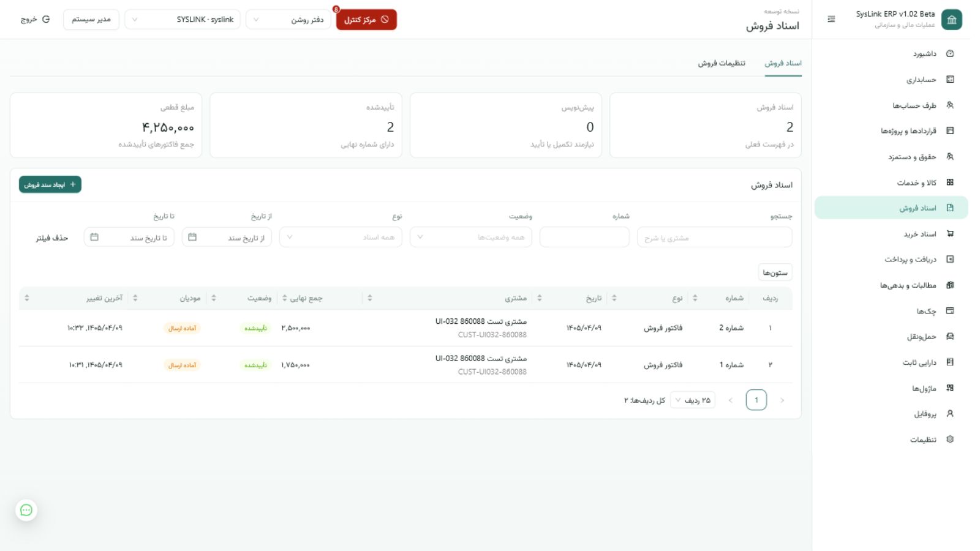Screen dimensions: 980x551
Task: Switch to the تنظیمات فروش tab
Action: [722, 63]
